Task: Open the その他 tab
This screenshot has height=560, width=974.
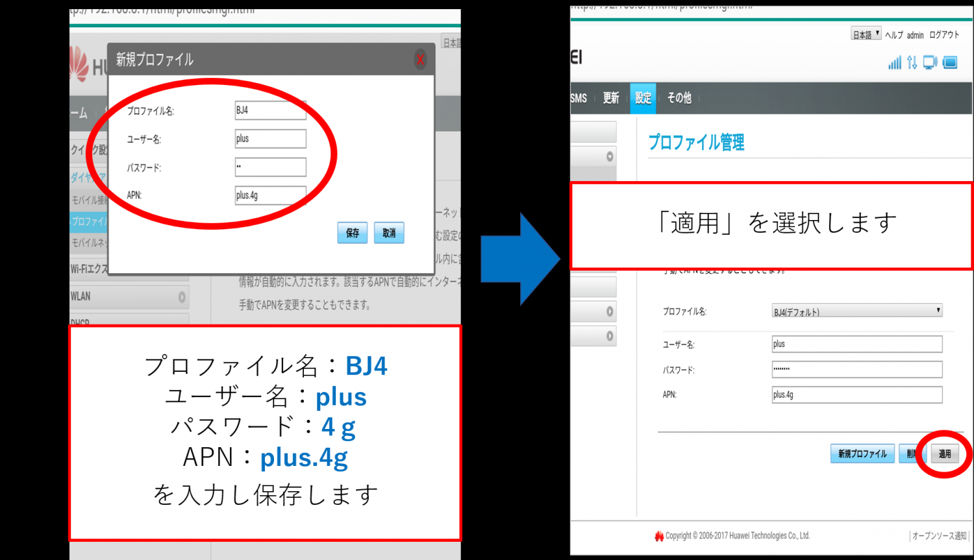Action: pos(679,98)
